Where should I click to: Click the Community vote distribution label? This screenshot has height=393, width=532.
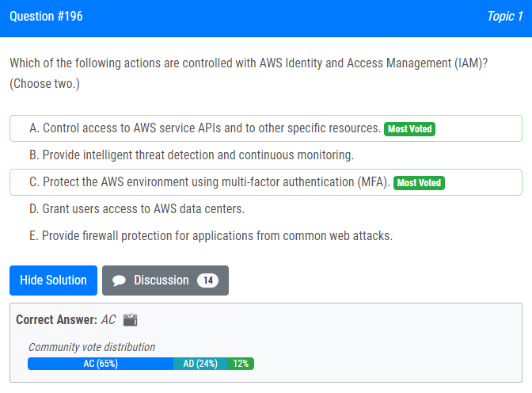(x=92, y=347)
